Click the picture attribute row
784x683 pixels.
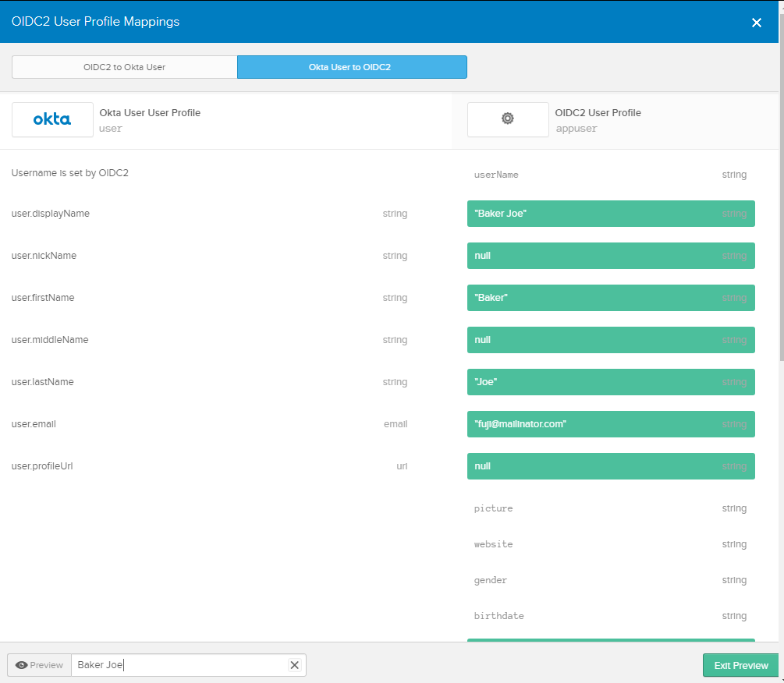pos(611,508)
